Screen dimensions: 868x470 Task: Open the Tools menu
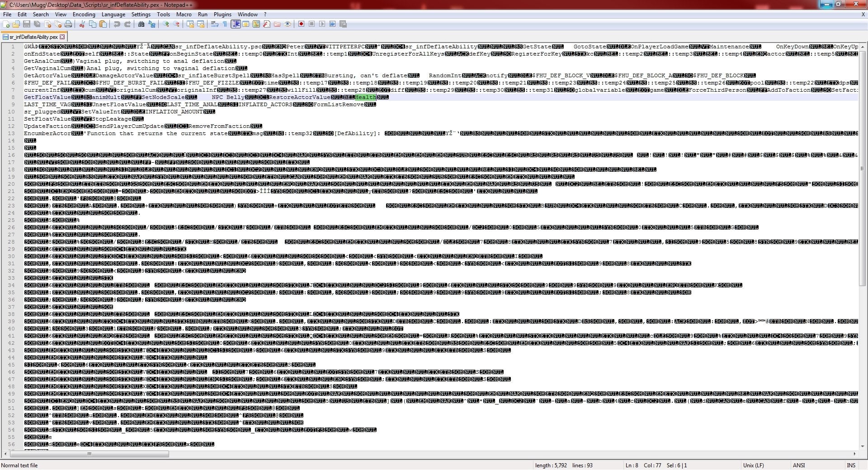164,14
